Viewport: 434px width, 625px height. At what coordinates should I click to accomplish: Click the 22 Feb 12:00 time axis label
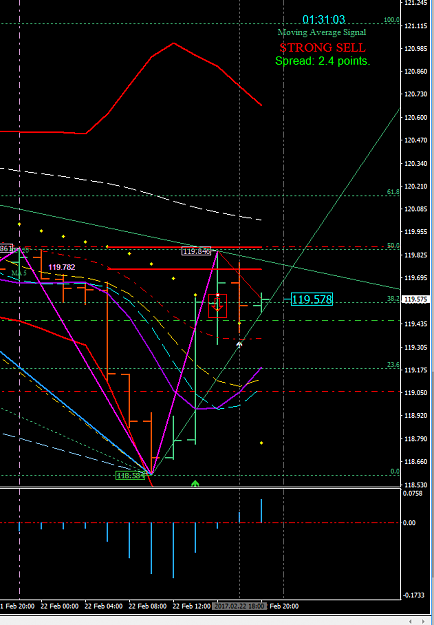tap(191, 606)
